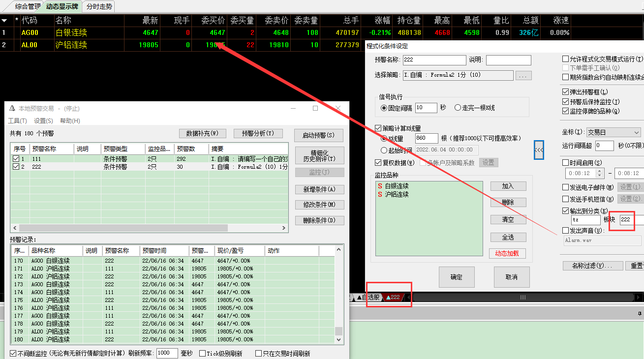The image size is (644, 359).
Task: Toggle 监控停牌的品种 checkbox
Action: [565, 111]
